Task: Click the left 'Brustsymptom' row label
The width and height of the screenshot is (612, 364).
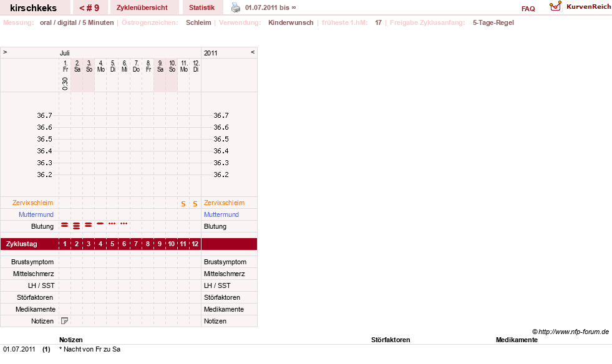Action: click(32, 262)
